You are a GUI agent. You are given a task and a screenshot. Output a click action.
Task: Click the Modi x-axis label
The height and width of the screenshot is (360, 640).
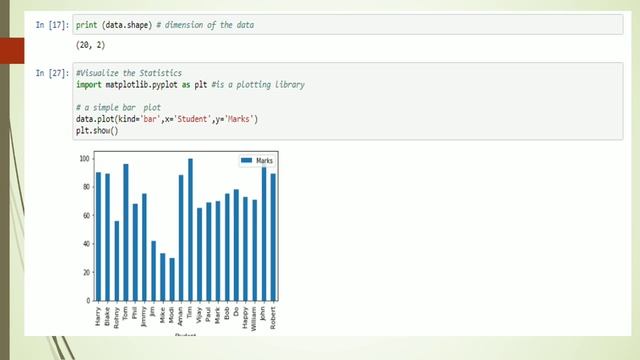tap(171, 315)
